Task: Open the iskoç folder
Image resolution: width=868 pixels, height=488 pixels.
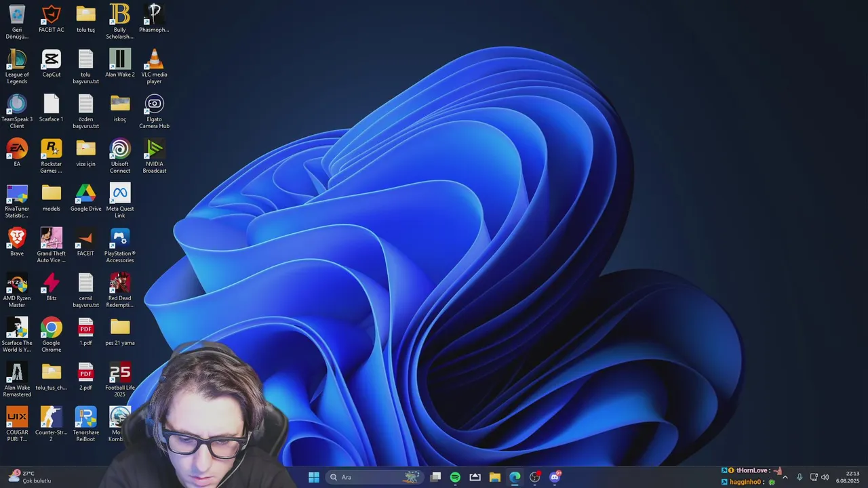Action: click(x=120, y=108)
